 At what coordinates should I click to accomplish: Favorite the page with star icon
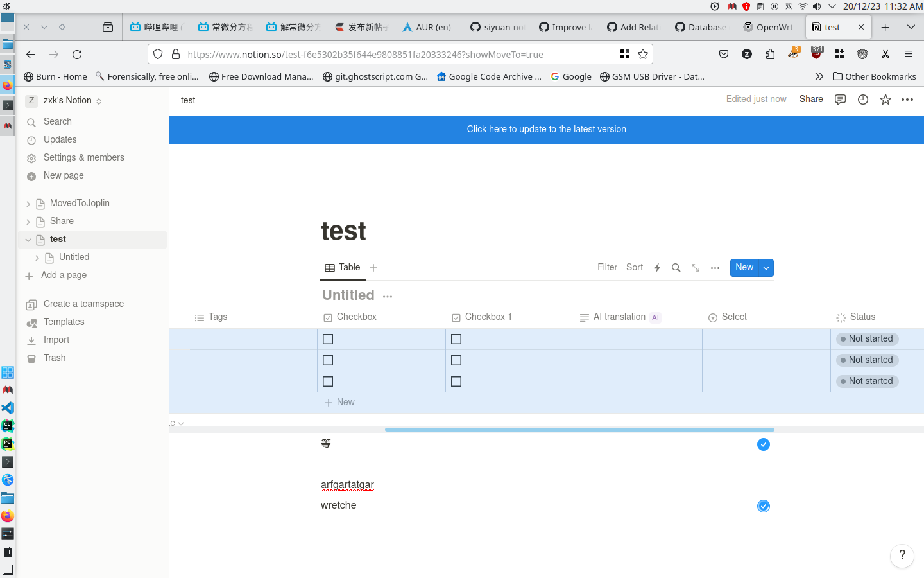tap(886, 100)
